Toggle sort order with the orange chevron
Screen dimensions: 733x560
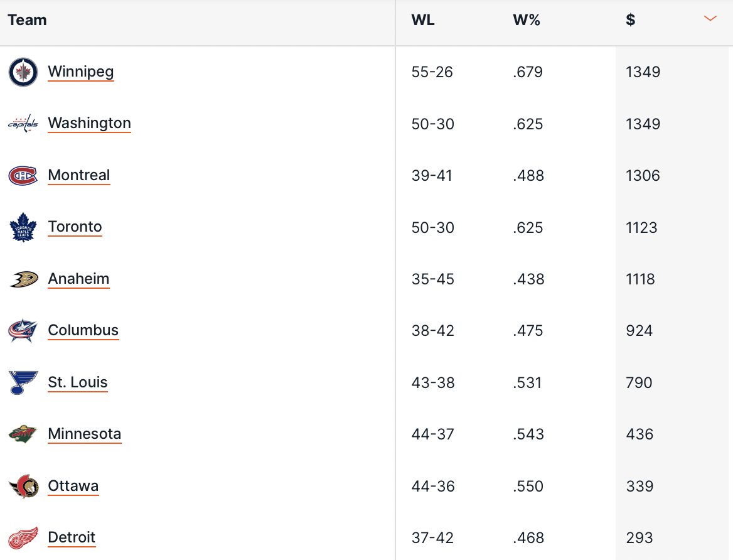click(710, 19)
